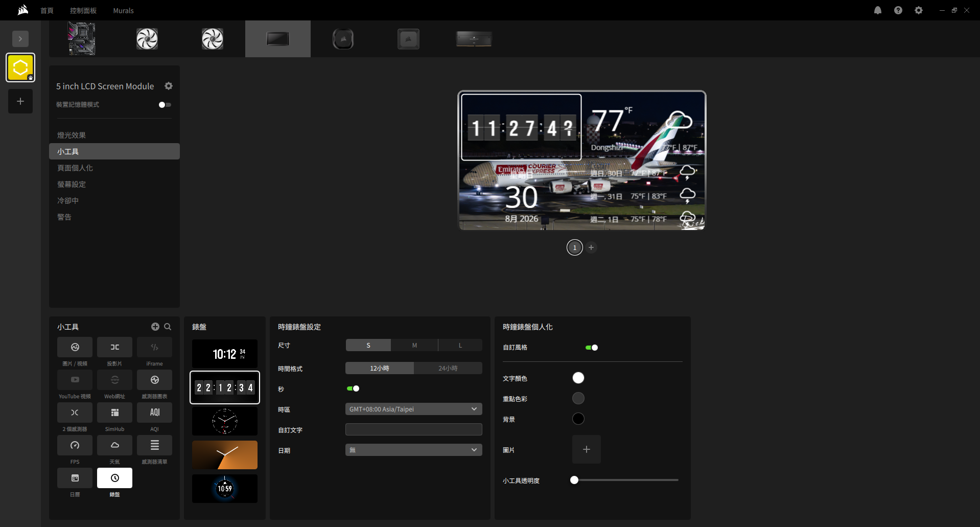The image size is (980, 527).
Task: Select the 日曆 calendar widget icon
Action: [x=75, y=478]
